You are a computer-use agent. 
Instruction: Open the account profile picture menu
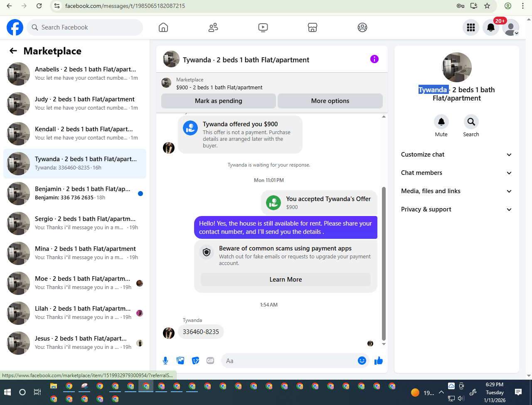[511, 27]
